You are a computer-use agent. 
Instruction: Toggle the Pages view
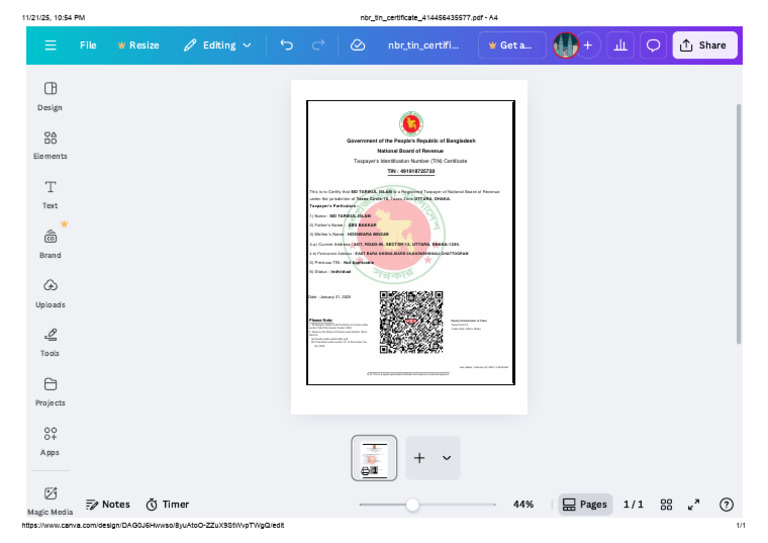pos(585,504)
